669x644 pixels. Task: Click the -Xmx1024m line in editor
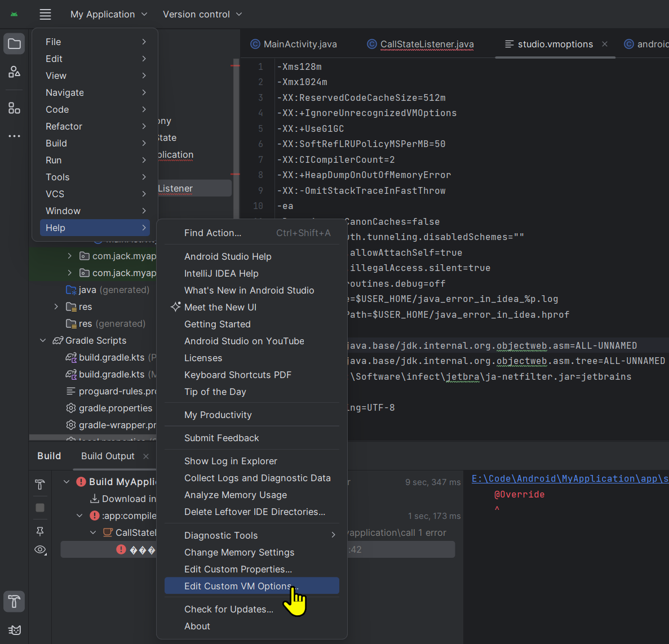click(303, 82)
